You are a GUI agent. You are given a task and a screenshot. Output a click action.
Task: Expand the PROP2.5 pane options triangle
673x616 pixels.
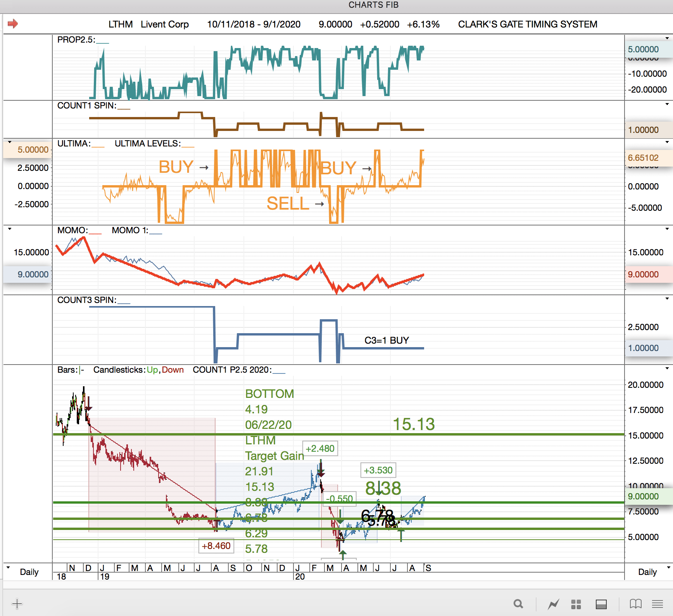coord(667,38)
